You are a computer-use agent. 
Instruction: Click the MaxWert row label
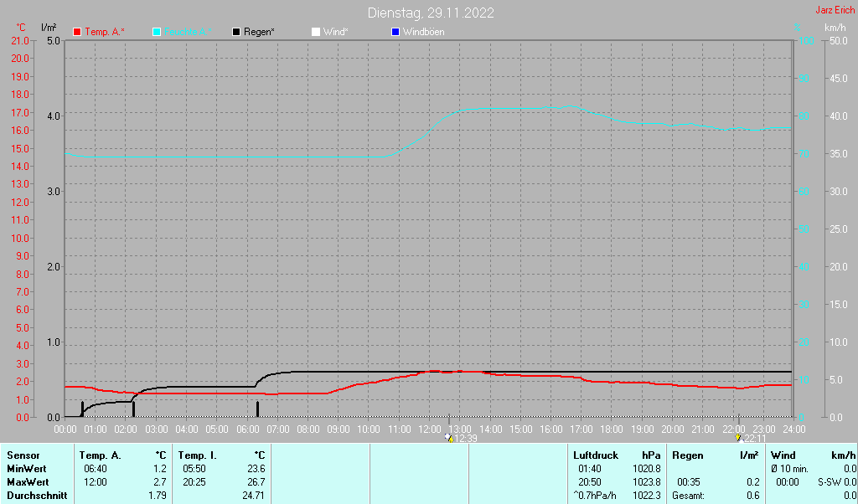[x=28, y=483]
